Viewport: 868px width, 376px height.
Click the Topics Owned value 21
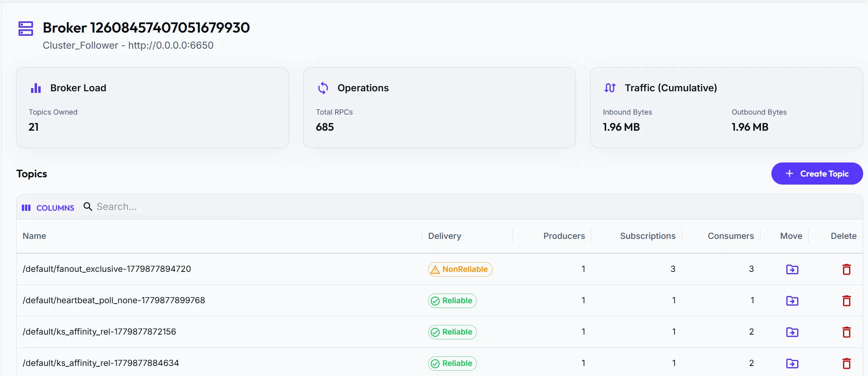point(34,127)
